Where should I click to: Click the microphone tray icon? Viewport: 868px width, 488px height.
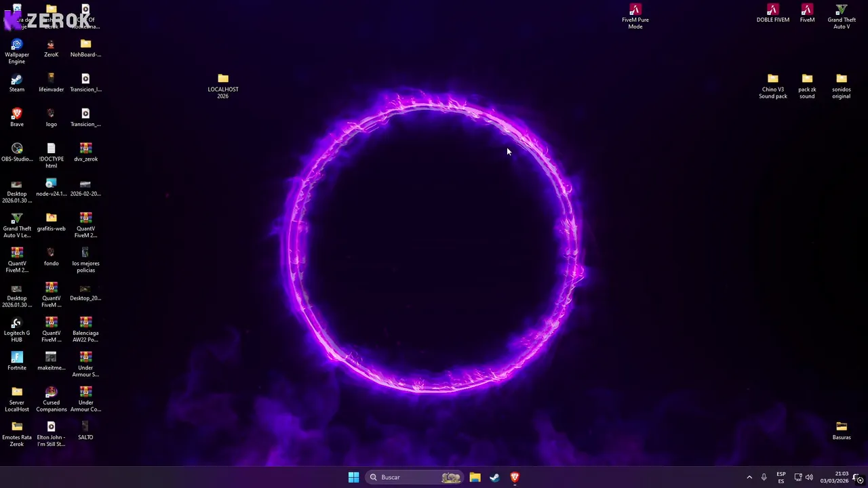pos(764,477)
